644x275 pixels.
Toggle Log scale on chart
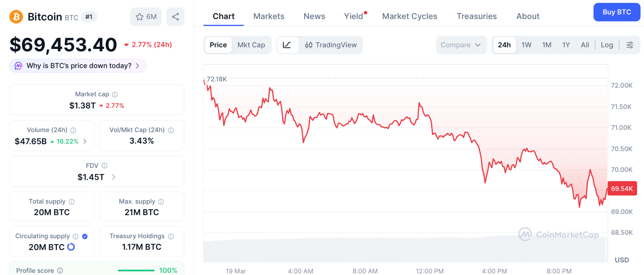tap(607, 45)
